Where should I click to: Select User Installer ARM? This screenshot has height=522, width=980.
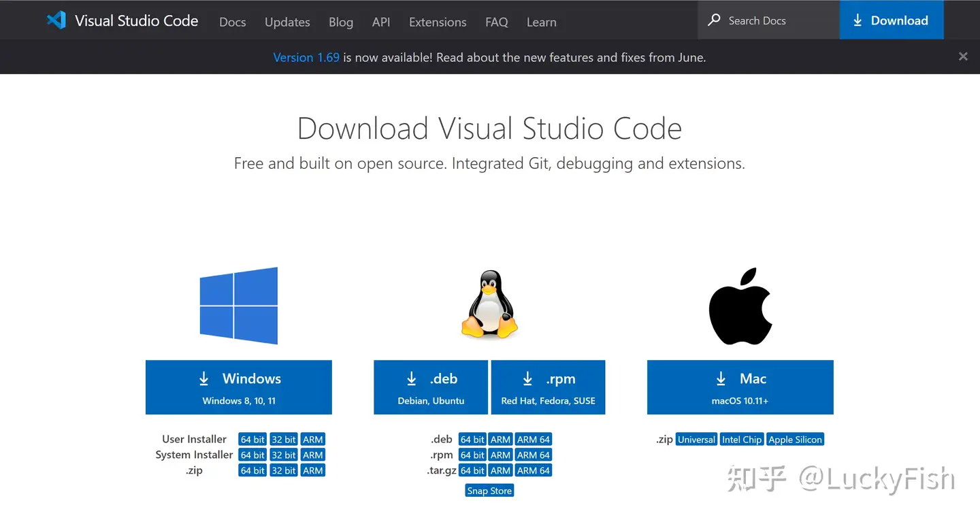[x=313, y=440]
